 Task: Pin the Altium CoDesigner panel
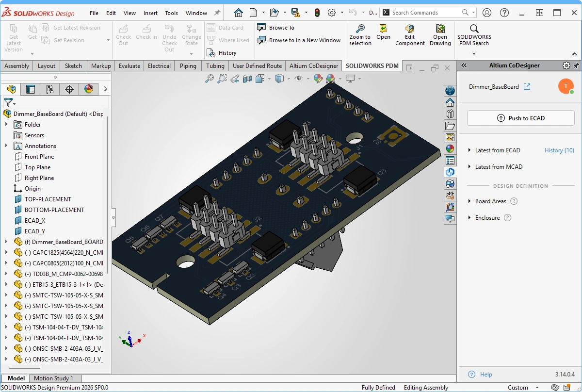coord(576,65)
